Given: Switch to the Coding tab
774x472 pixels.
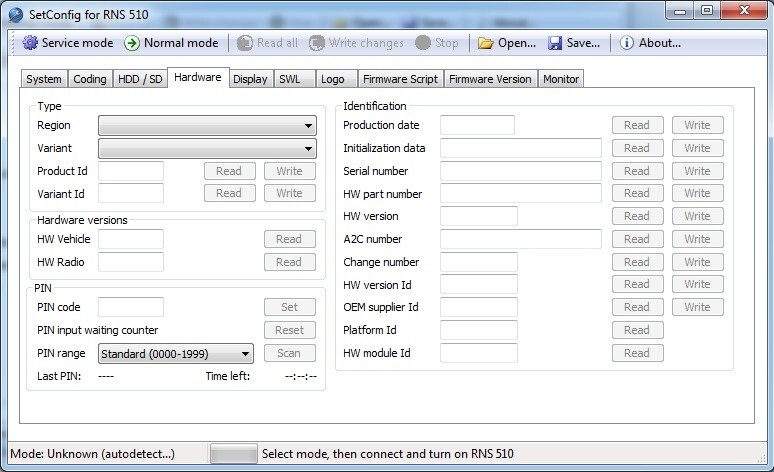Looking at the screenshot, I should pos(90,79).
